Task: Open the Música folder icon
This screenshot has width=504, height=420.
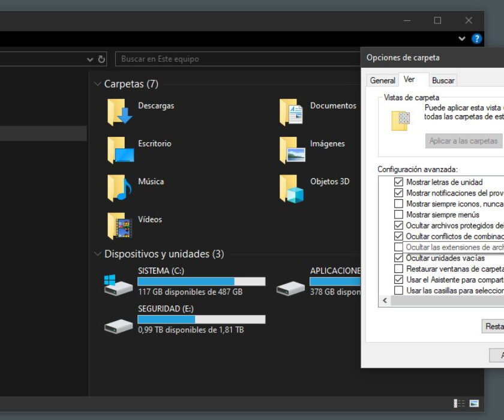Action: pyautogui.click(x=119, y=188)
